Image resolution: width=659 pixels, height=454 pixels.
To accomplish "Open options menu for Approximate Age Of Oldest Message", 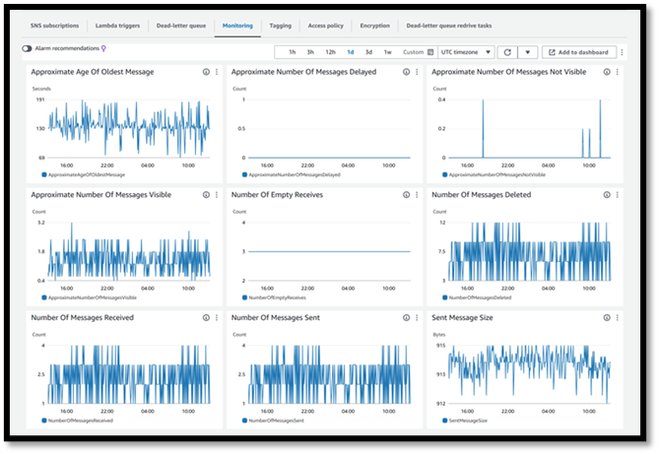I will click(x=216, y=72).
